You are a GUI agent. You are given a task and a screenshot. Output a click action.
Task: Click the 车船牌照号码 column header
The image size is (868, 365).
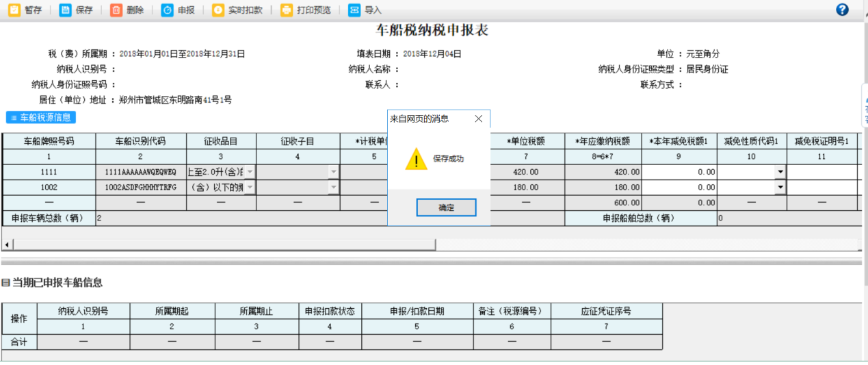tap(49, 141)
